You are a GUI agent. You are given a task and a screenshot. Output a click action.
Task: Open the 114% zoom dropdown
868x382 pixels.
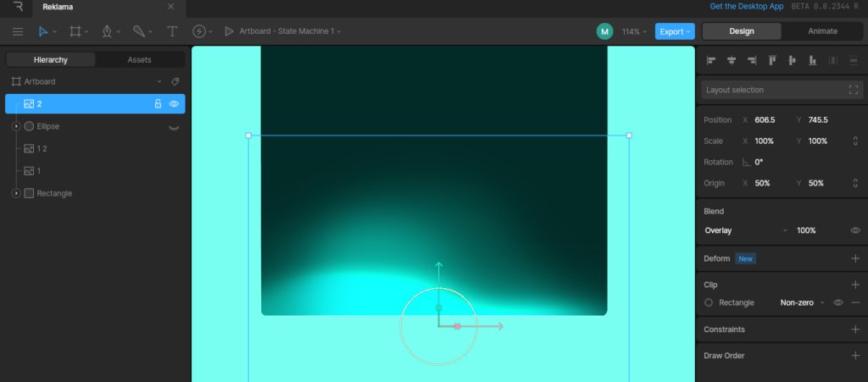[634, 31]
